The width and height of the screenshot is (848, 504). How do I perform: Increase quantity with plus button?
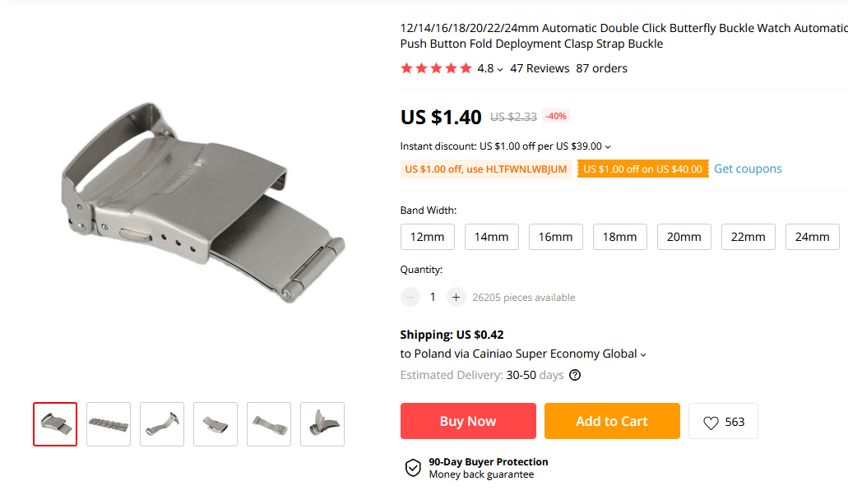[456, 297]
